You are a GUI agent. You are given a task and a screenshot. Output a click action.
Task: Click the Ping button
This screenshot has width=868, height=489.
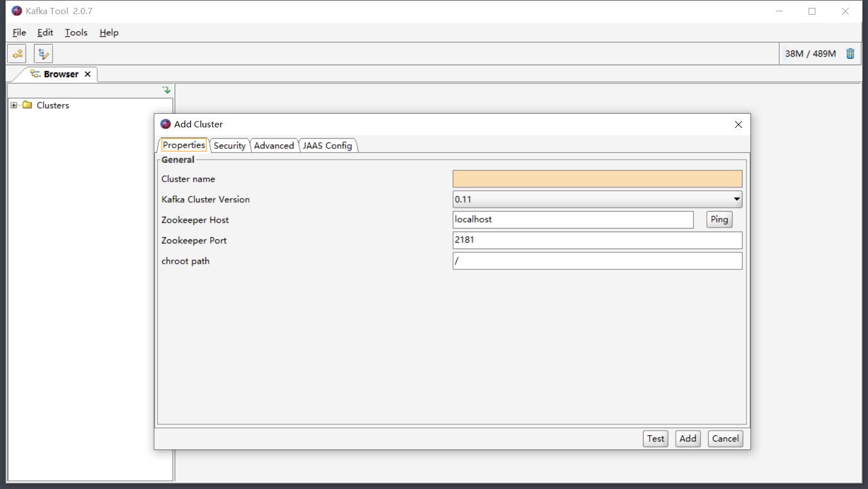coord(719,220)
